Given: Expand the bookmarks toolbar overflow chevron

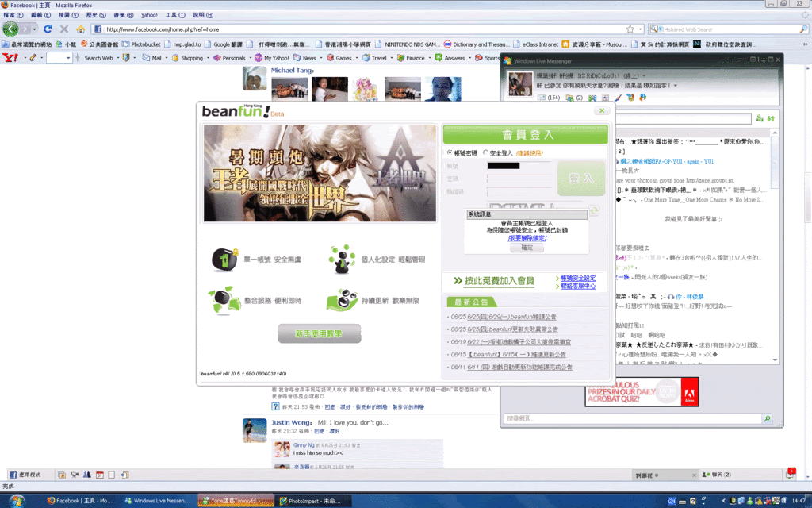Looking at the screenshot, I should (x=805, y=44).
